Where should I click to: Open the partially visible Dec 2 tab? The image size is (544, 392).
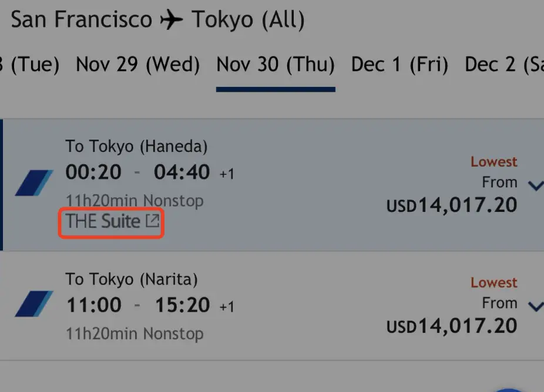point(504,65)
